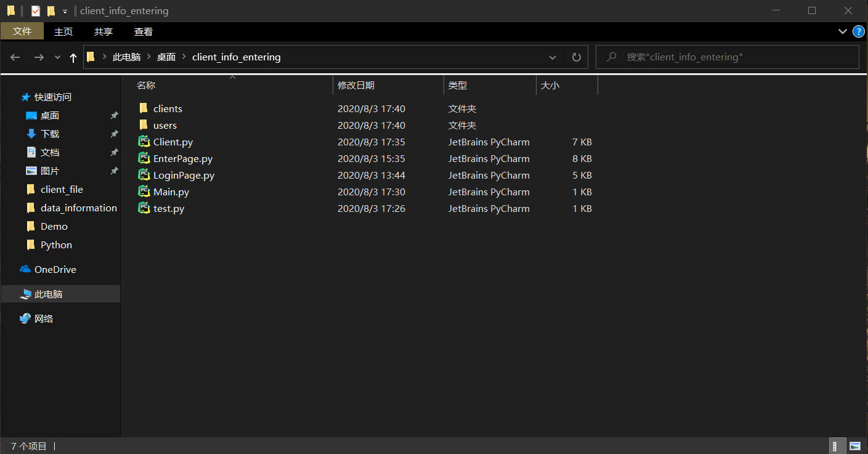Sort by the 名称 column header

click(232, 86)
